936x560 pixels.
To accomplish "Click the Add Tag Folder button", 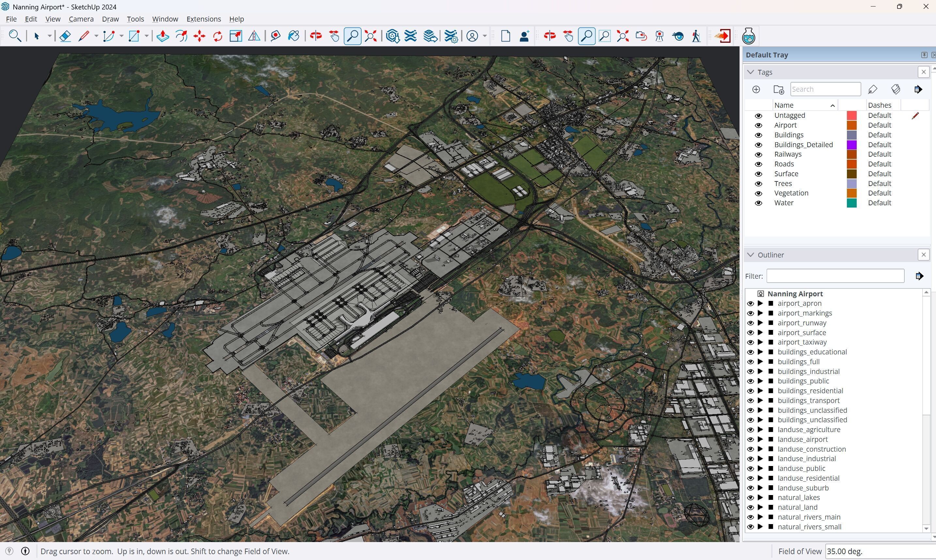I will [x=779, y=89].
